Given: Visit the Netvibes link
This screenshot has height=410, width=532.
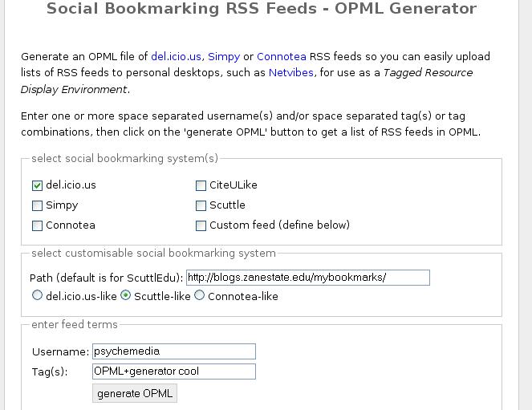Looking at the screenshot, I should point(291,72).
